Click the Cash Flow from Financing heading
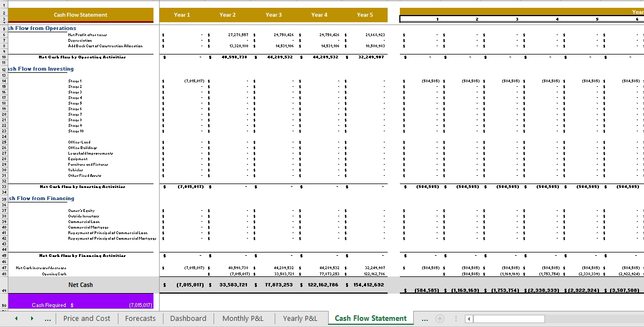The height and width of the screenshot is (327, 644). (41, 199)
